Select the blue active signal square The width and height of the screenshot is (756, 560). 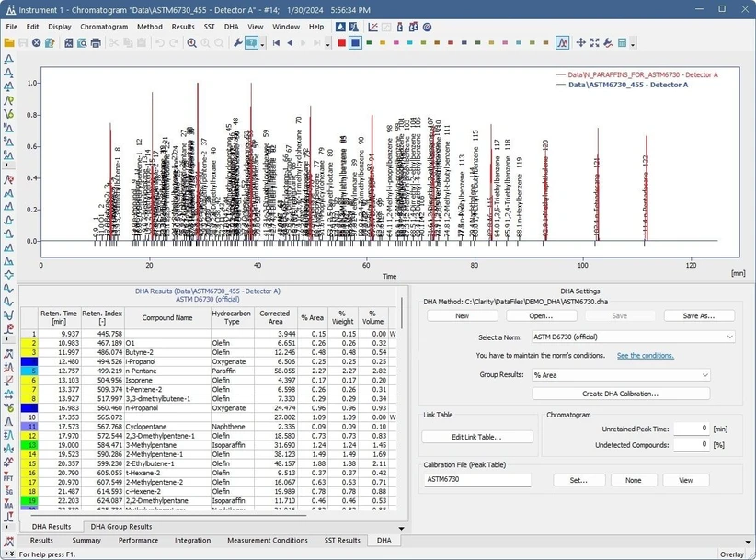355,43
